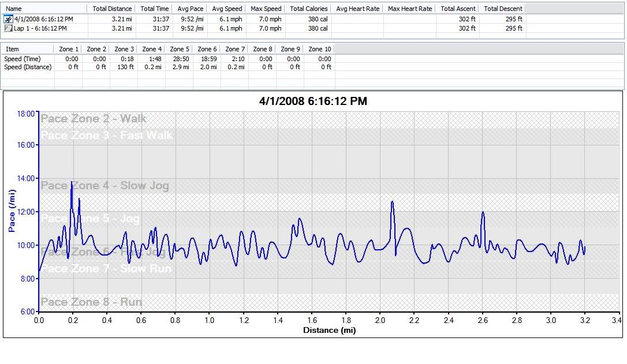Click the Avg Heart Rate column header
Viewport: 627px width, 364px height.
point(357,9)
